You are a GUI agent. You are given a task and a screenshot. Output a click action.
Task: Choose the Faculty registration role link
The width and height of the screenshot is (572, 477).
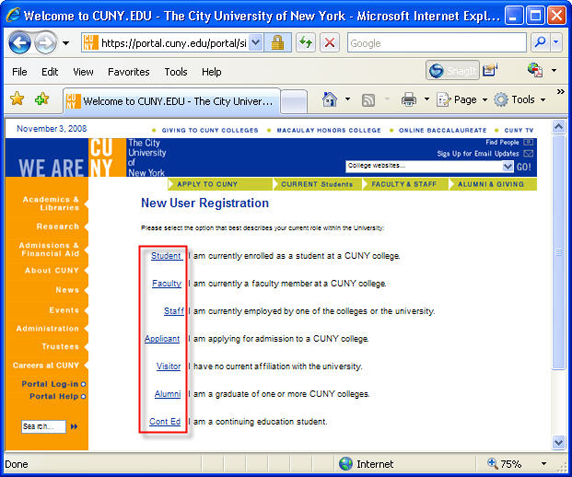click(x=167, y=283)
